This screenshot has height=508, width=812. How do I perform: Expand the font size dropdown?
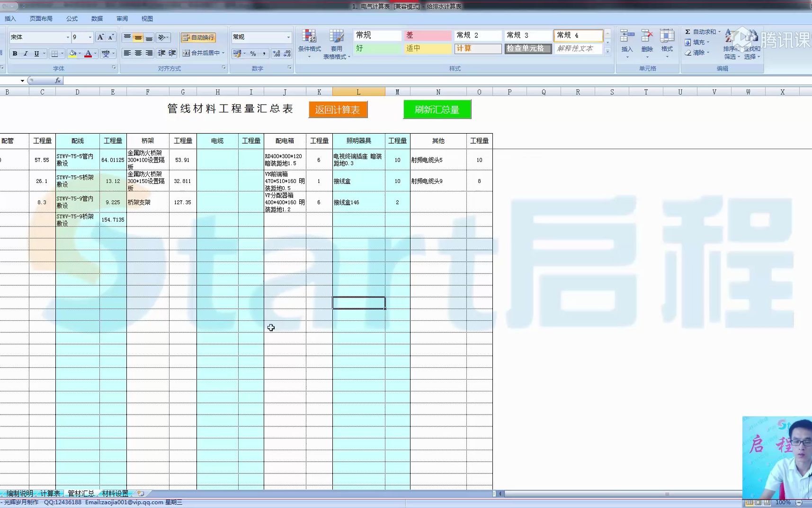click(89, 37)
